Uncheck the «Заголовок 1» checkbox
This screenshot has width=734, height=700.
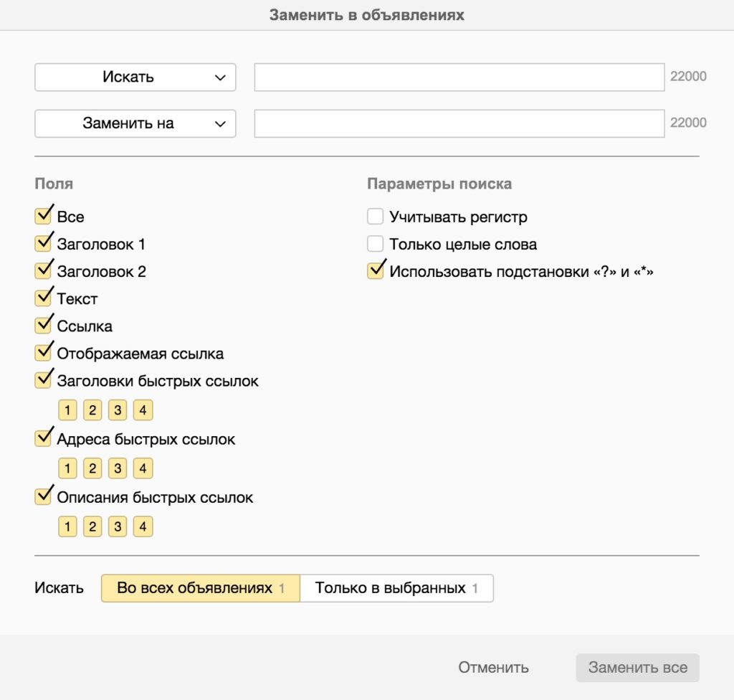click(x=43, y=244)
